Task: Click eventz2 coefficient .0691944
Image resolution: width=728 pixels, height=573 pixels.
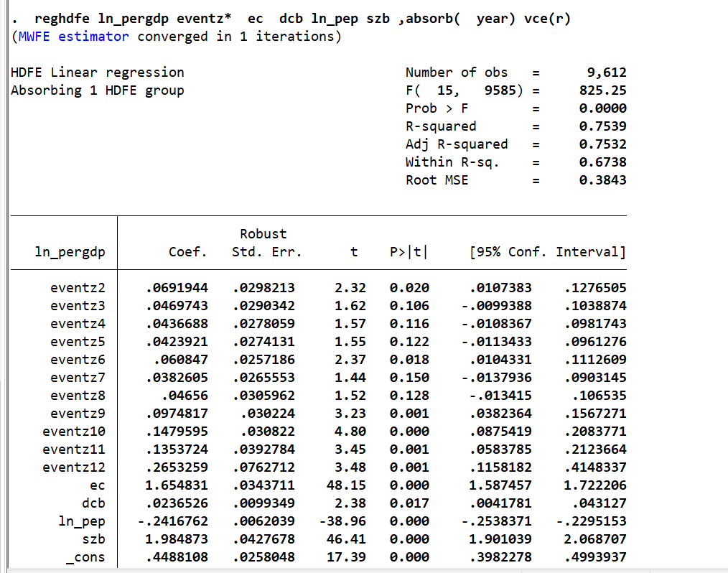Action: 177,288
